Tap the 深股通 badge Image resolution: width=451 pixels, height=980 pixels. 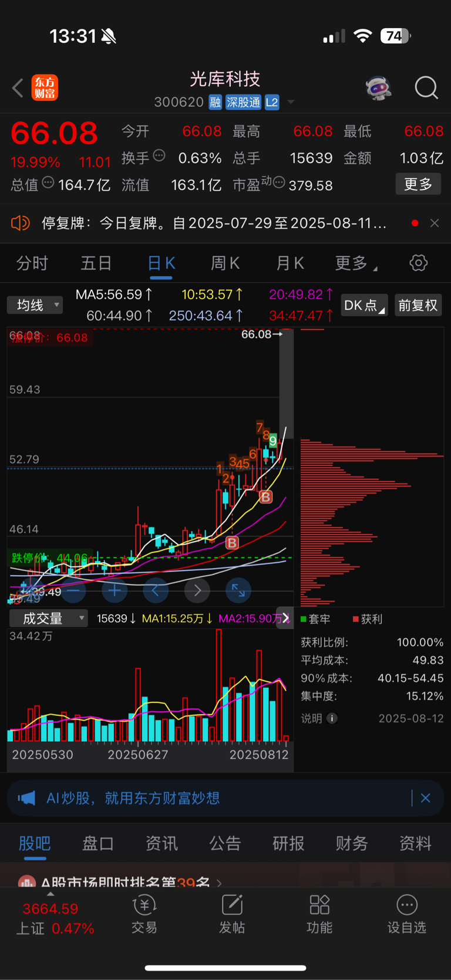tap(243, 103)
